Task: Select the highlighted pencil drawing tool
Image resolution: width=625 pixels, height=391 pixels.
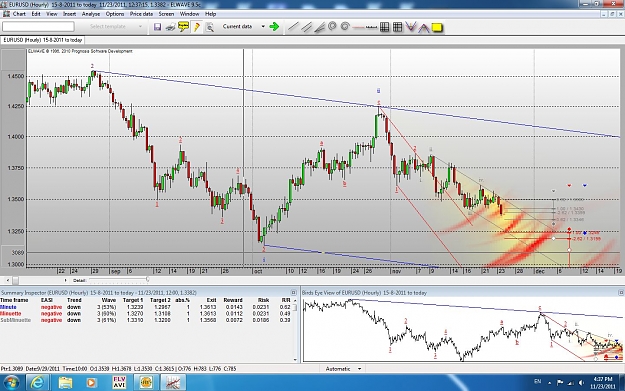Action: [x=197, y=27]
